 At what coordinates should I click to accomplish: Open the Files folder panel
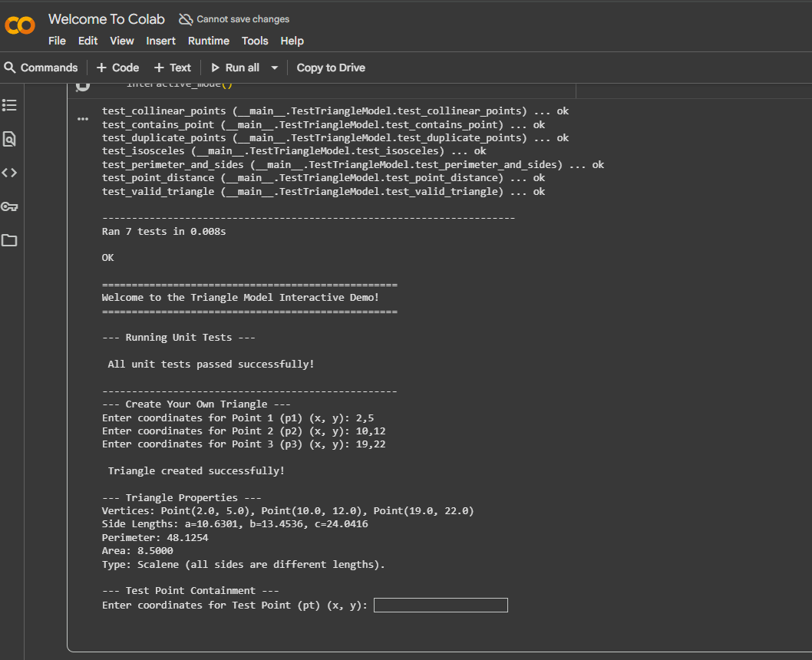point(9,240)
